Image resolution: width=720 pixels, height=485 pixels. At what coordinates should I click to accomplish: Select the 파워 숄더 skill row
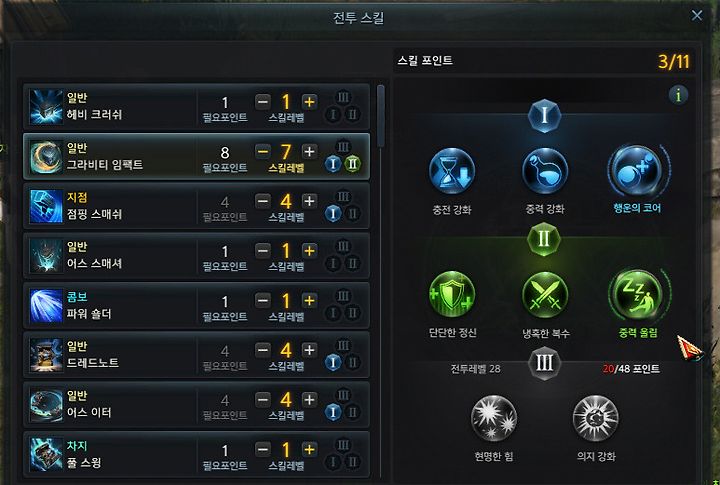[197, 305]
